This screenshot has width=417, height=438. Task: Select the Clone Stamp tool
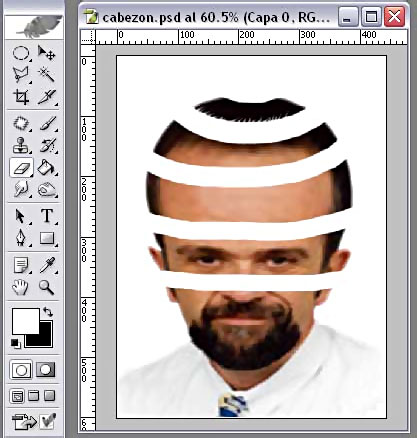pos(21,146)
